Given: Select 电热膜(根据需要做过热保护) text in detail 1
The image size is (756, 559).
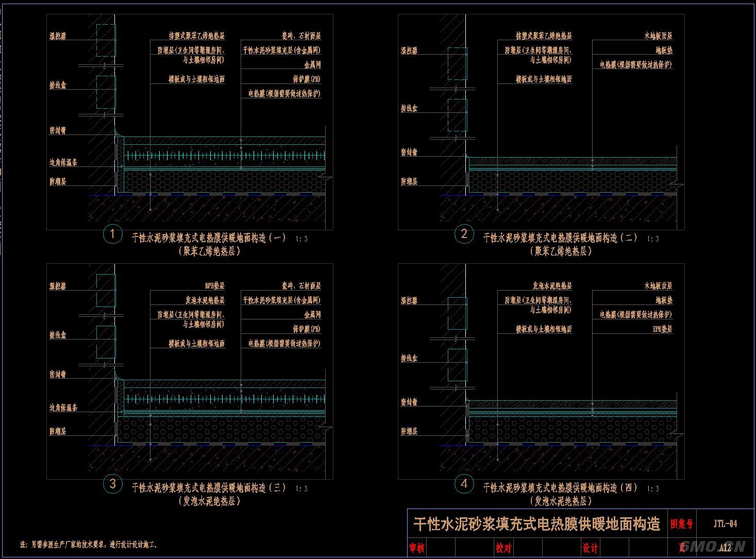Looking at the screenshot, I should tap(284, 94).
